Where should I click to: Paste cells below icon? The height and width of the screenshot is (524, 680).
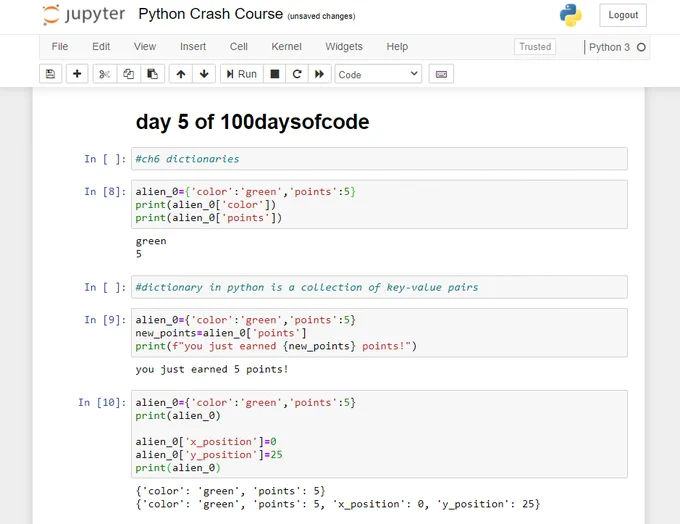(x=152, y=74)
